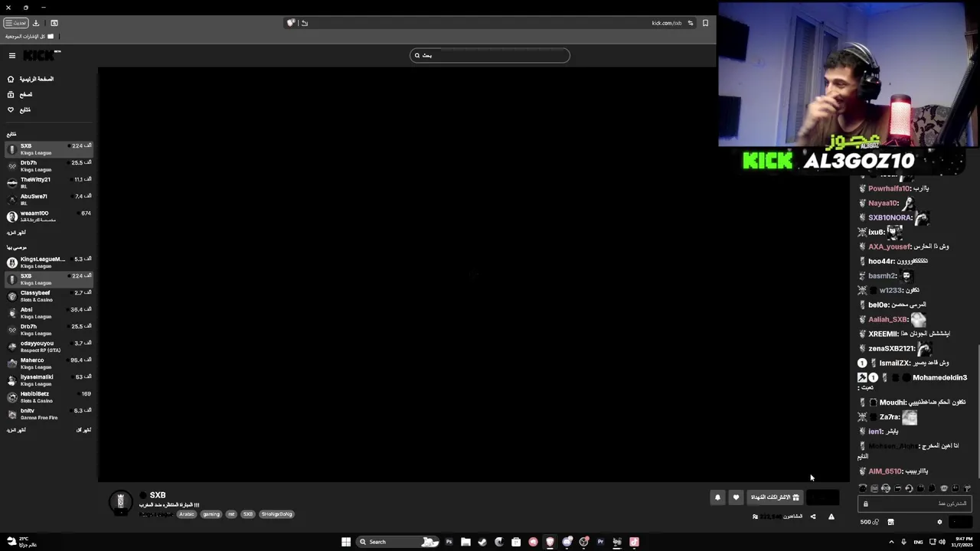Open Brave browser taskbar icon
The width and height of the screenshot is (980, 551).
pos(550,542)
